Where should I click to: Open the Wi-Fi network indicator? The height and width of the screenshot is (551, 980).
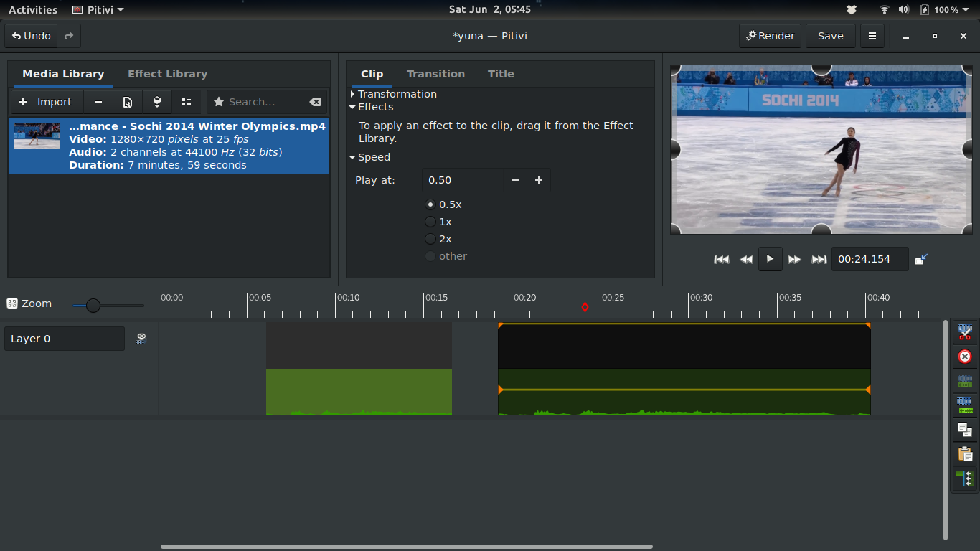[x=885, y=10]
